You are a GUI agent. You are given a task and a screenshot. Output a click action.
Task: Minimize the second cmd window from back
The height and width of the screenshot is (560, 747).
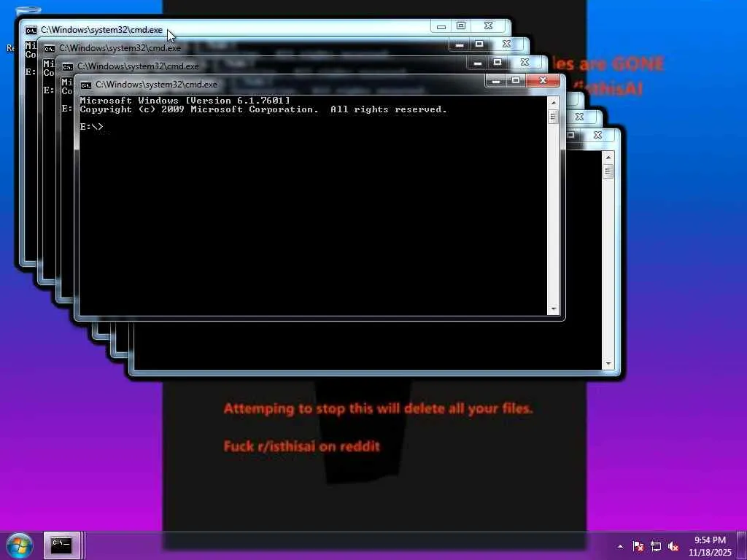point(460,44)
